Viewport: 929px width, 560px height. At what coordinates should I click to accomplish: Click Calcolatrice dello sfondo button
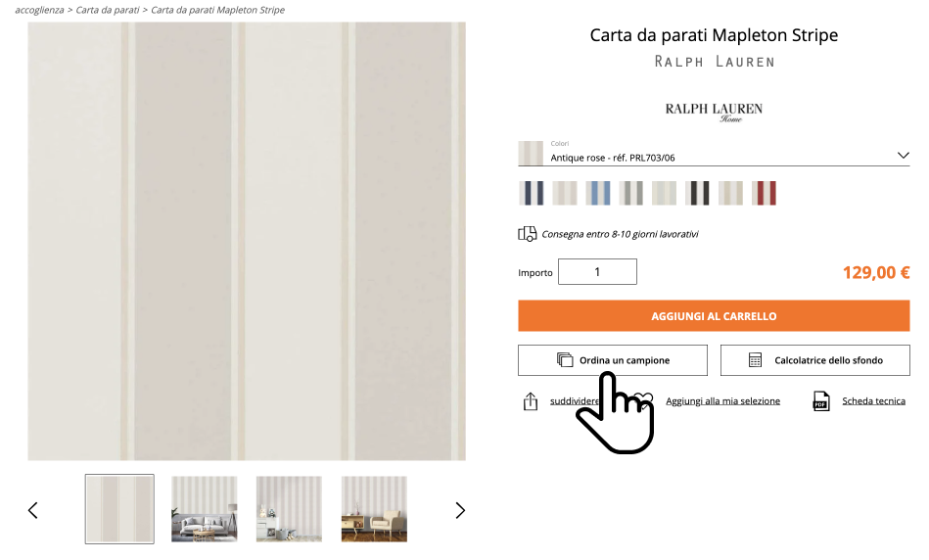(x=815, y=360)
